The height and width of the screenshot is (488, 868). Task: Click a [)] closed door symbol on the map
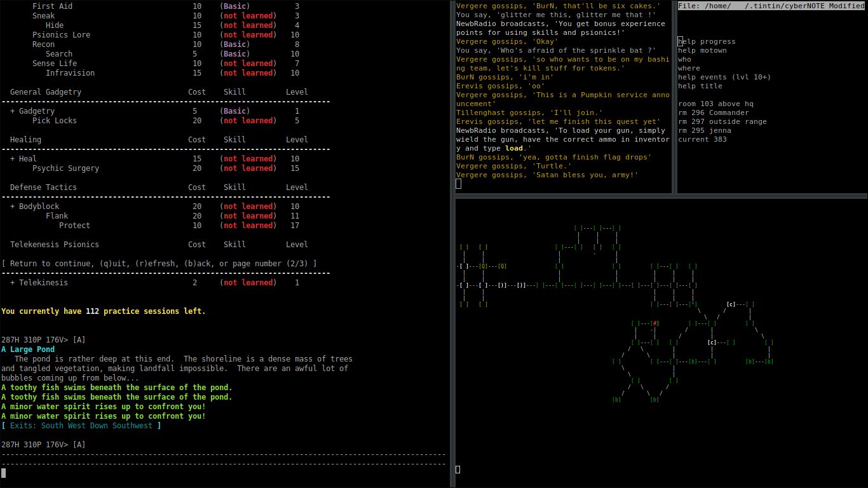pyautogui.click(x=501, y=285)
